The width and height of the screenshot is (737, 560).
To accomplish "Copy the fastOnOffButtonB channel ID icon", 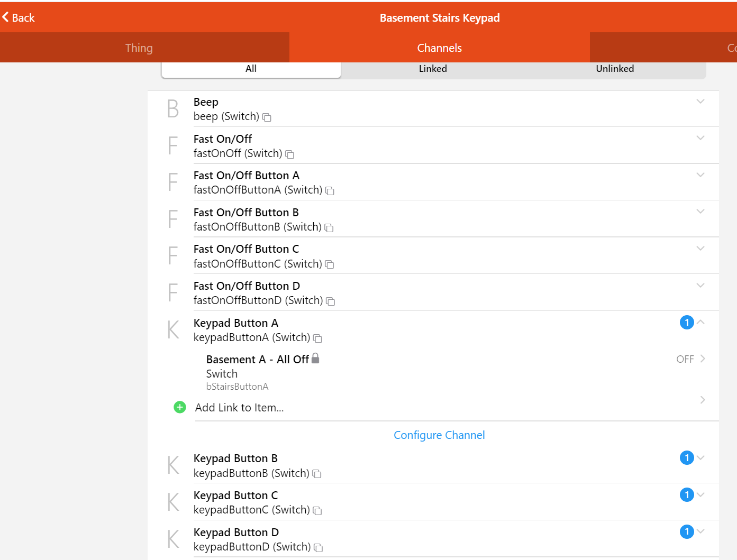I will coord(329,228).
